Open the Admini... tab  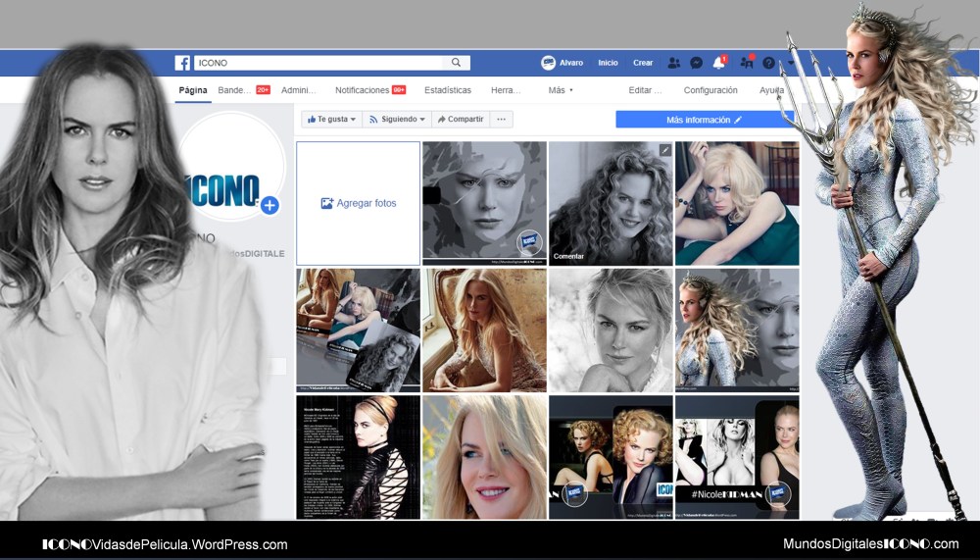point(298,90)
